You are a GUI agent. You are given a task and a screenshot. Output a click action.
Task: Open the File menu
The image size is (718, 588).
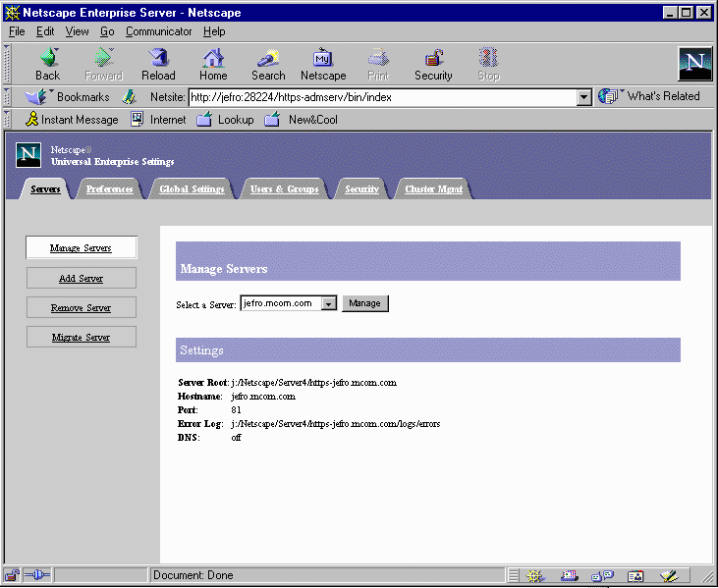pos(17,31)
